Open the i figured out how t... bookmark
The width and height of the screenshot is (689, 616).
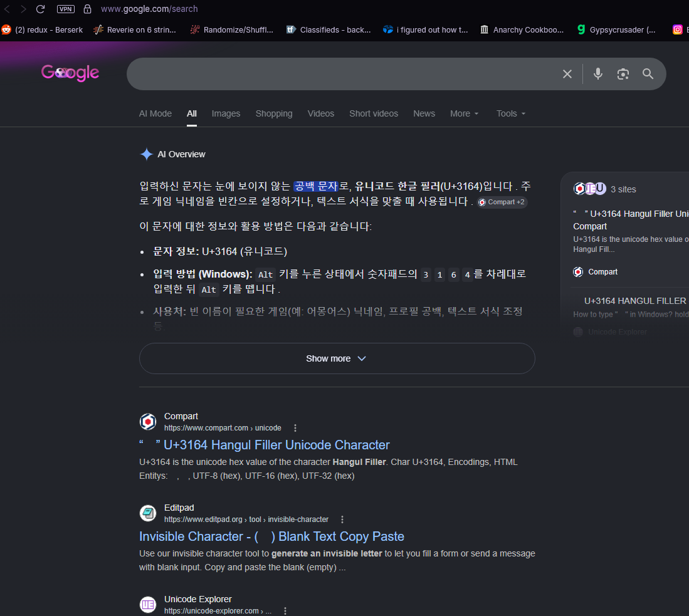[425, 30]
